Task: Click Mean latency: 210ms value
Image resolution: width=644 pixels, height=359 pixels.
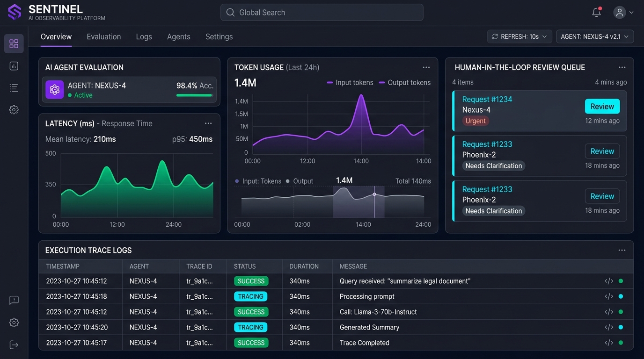Action: 80,139
